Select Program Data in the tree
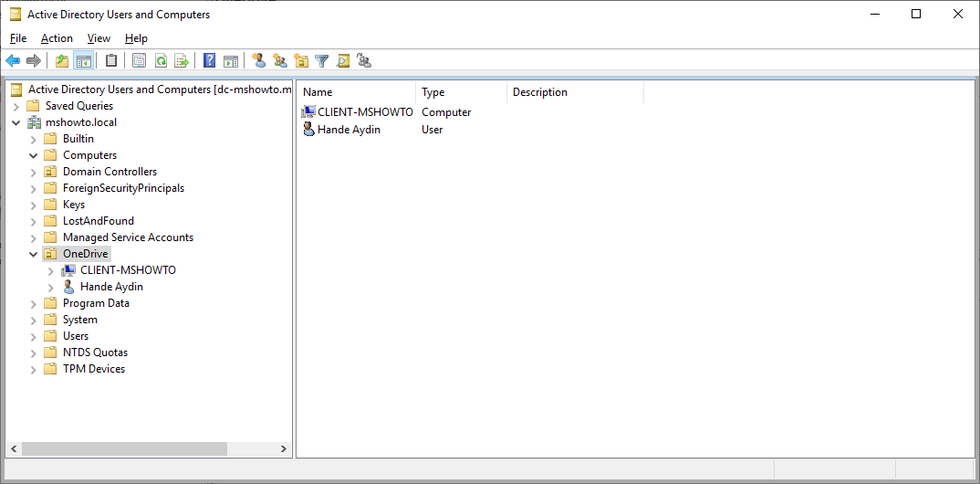This screenshot has height=484, width=980. click(96, 303)
